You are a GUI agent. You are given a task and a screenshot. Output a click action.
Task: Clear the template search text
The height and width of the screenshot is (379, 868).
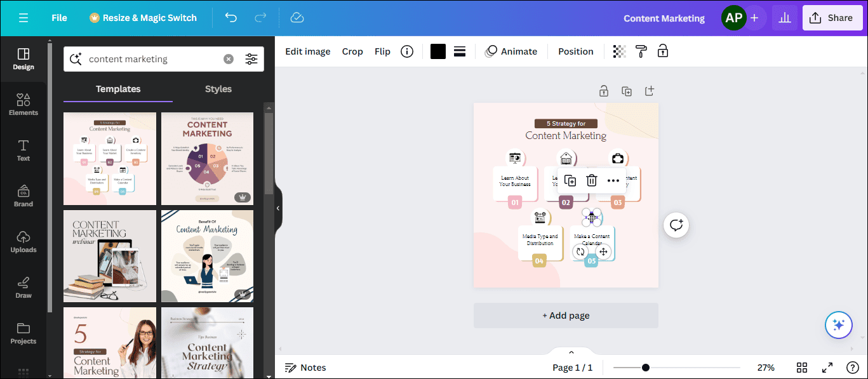tap(229, 59)
